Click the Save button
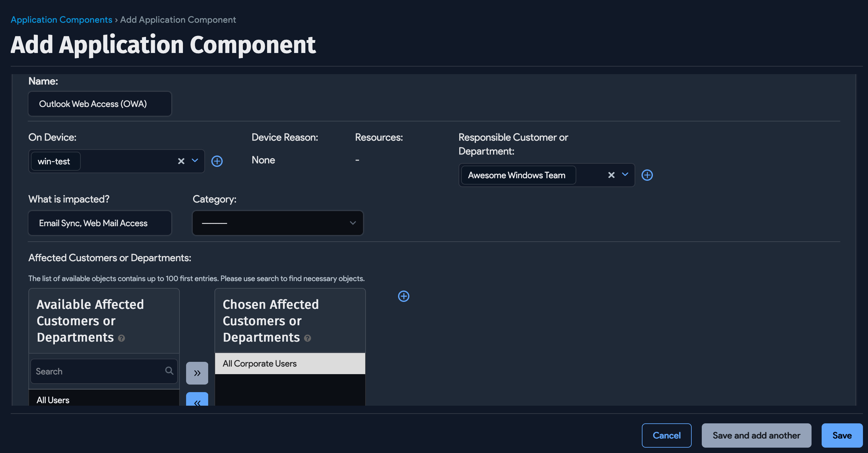 pos(842,435)
